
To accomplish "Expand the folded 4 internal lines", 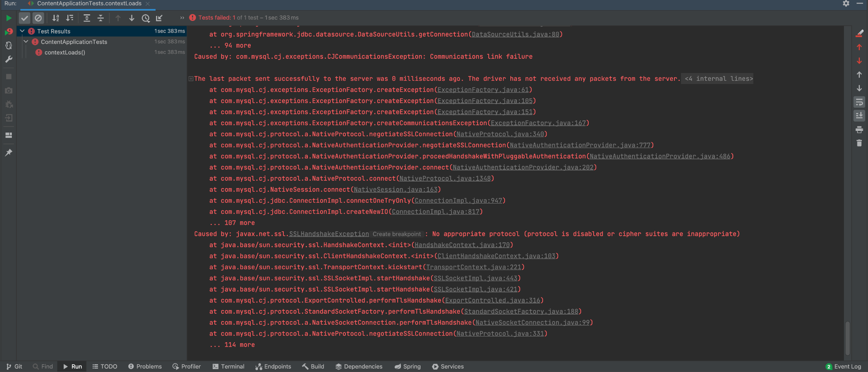I will [718, 79].
